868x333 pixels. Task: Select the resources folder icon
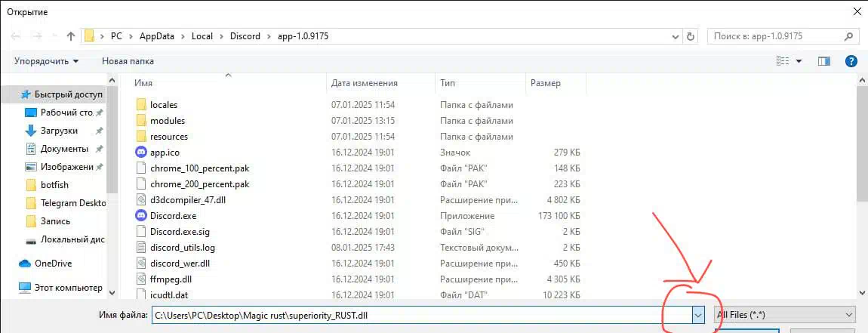point(140,137)
